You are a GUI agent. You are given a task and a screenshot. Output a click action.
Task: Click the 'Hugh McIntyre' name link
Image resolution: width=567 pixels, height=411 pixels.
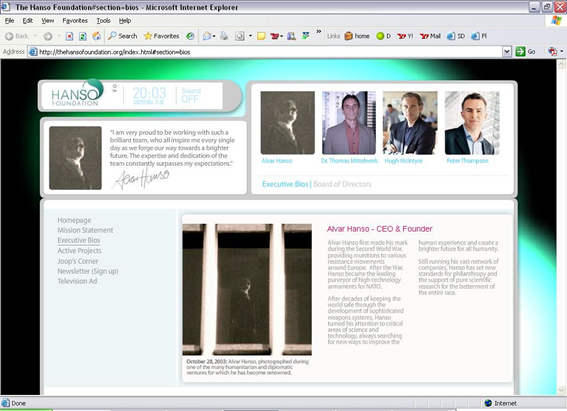click(403, 161)
